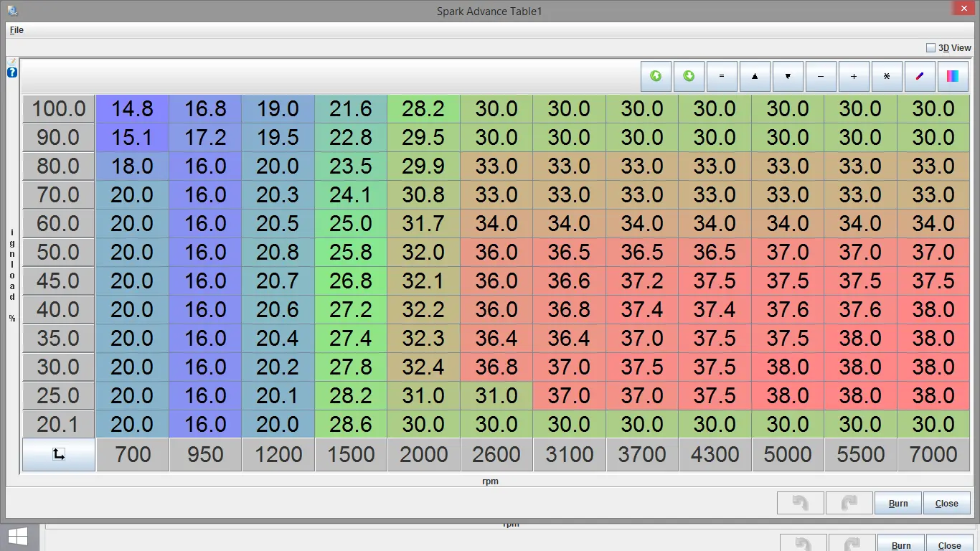The image size is (980, 551).
Task: Select the 50.0 ignition load axis bin
Action: pyautogui.click(x=59, y=253)
